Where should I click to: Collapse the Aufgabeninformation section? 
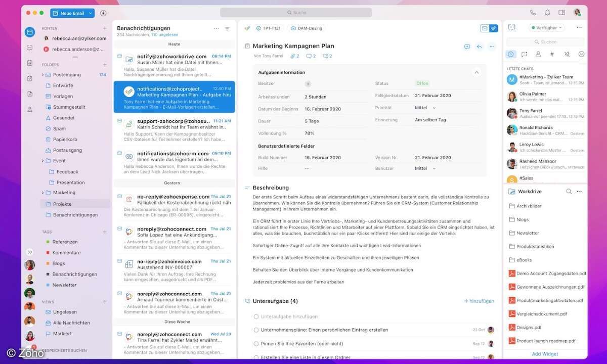click(x=476, y=72)
